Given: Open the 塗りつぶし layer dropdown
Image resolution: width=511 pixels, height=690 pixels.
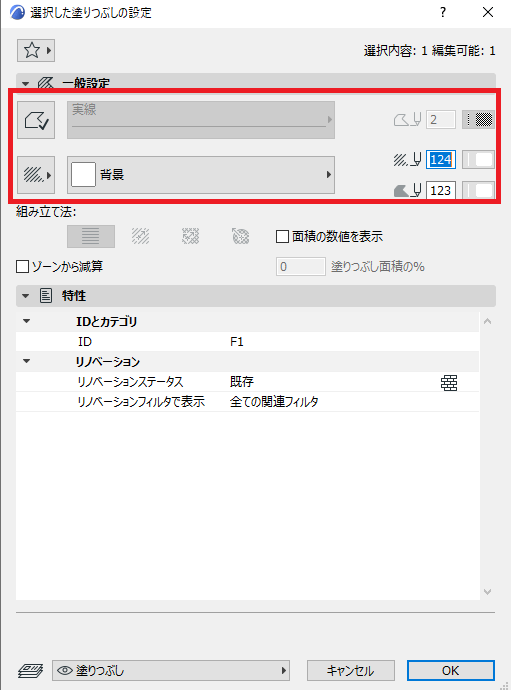Looking at the screenshot, I should click(171, 671).
